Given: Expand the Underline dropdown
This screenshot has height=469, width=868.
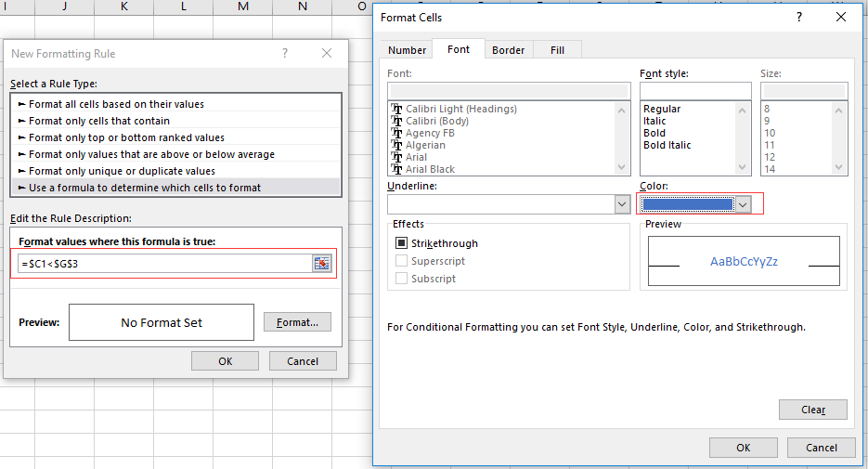Looking at the screenshot, I should [621, 204].
